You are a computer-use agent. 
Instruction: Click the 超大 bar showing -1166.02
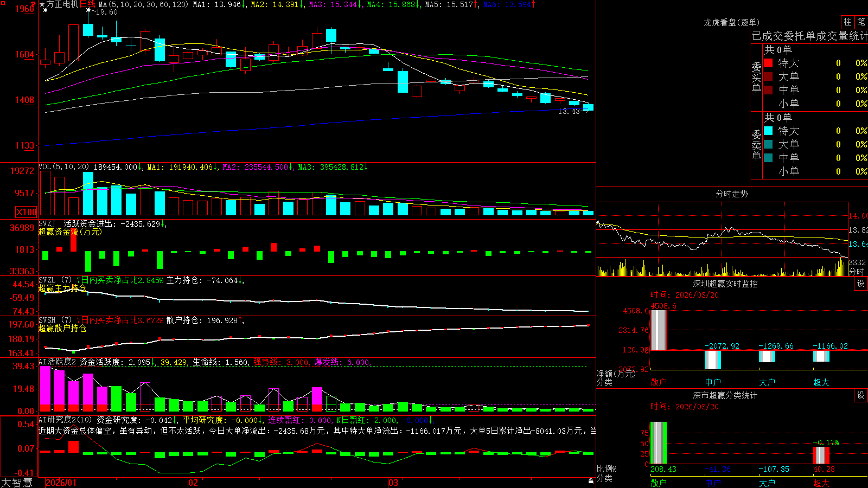click(821, 356)
